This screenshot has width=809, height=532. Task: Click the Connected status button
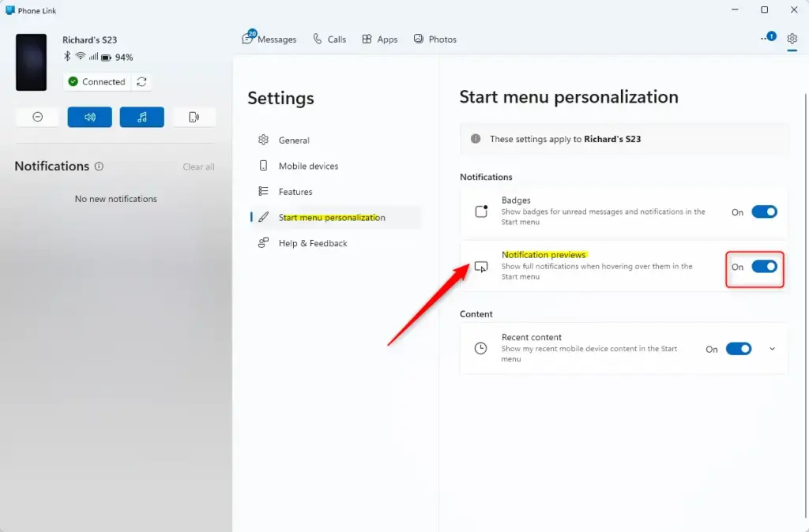tap(97, 81)
